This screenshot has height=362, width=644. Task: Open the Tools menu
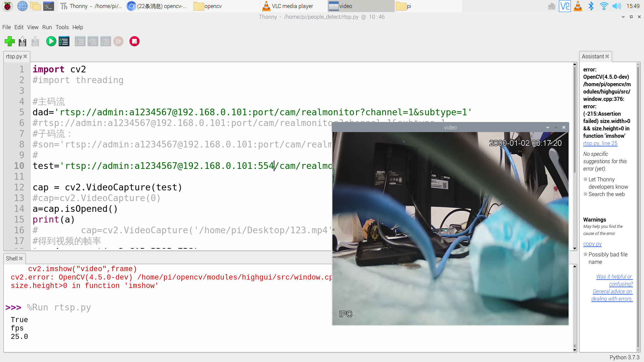pos(62,27)
